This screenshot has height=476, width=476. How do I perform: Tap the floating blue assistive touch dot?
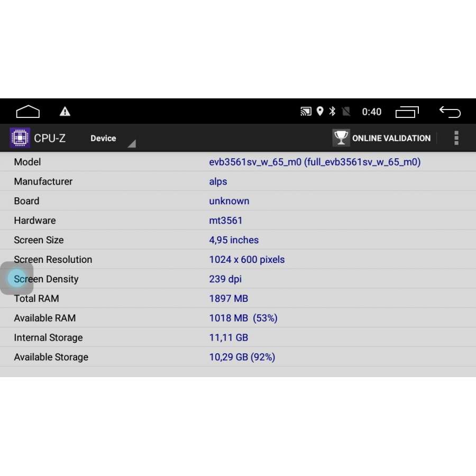coord(17,278)
